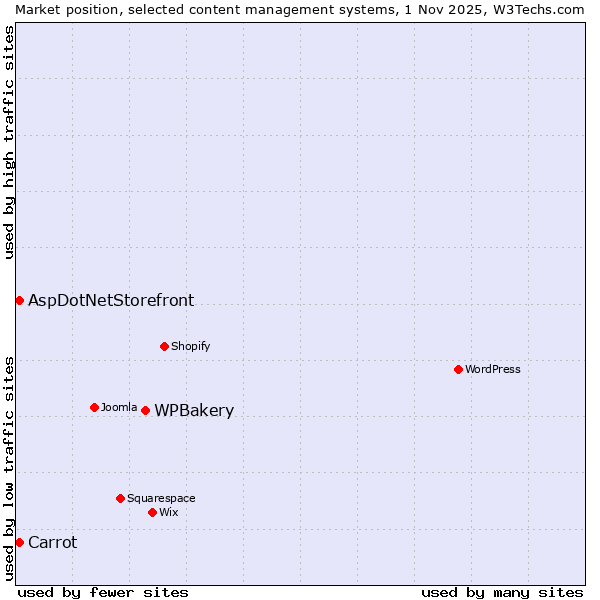
Task: Select the Shopify text label
Action: click(190, 346)
